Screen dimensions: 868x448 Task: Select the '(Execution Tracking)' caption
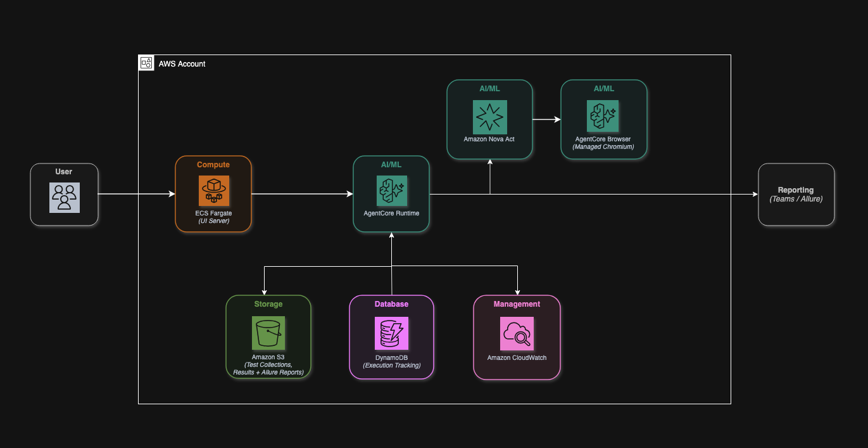click(x=391, y=365)
